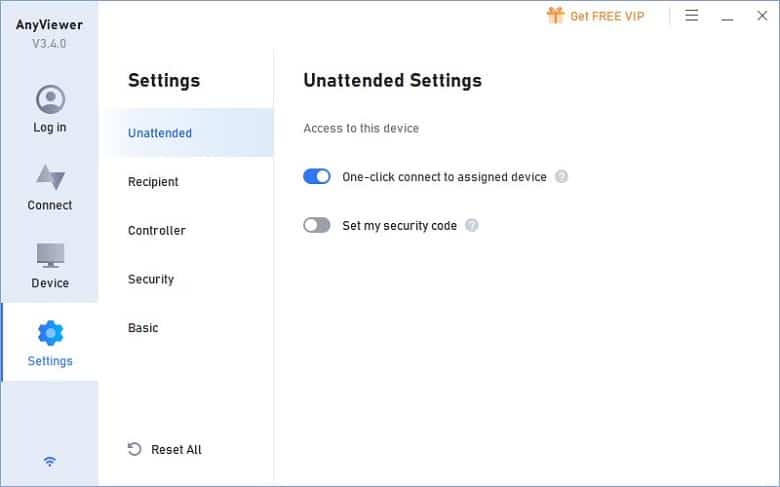The width and height of the screenshot is (780, 487).
Task: Click the blue Settings gear icon
Action: pos(50,333)
